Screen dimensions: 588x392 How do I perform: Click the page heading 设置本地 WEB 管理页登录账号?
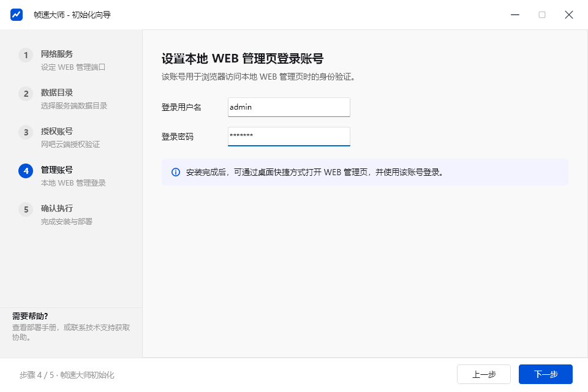243,59
